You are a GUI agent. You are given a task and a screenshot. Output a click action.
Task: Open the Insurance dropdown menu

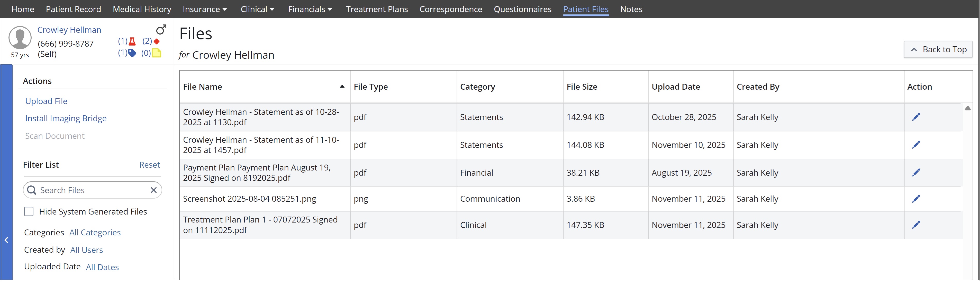(205, 9)
